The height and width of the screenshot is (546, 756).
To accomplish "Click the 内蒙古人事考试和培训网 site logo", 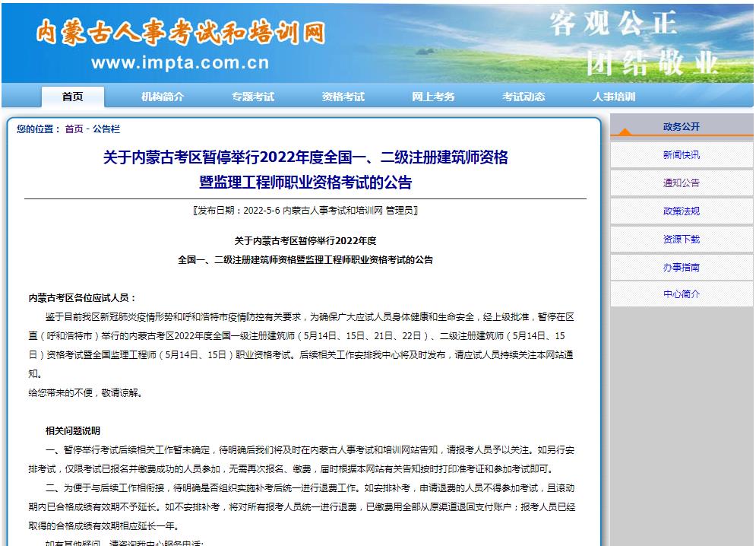I will (181, 33).
